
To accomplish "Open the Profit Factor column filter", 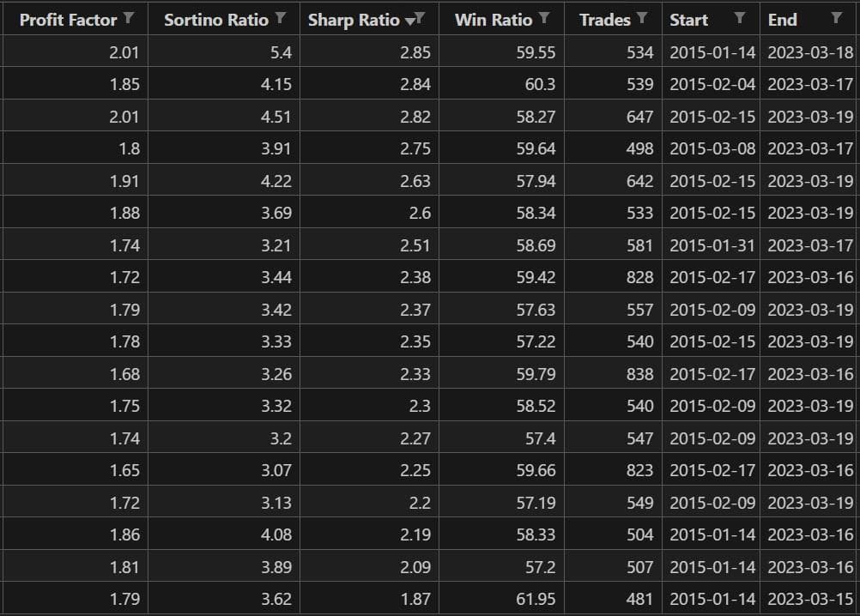I will coord(129,18).
